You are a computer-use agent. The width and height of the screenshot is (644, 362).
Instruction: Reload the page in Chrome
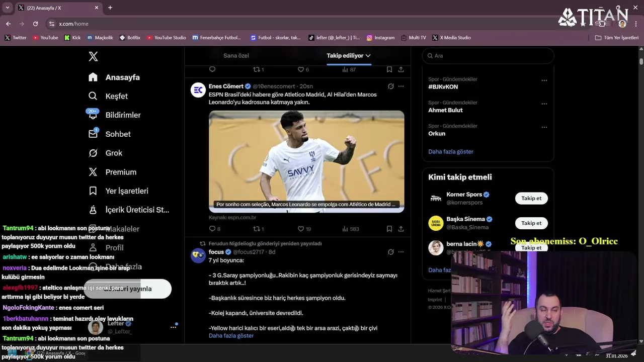point(35,24)
